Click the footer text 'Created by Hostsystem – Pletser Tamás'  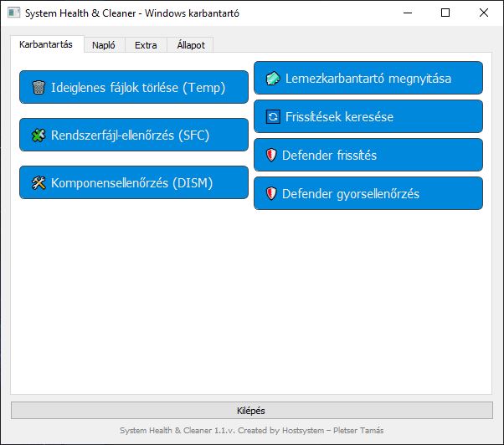pyautogui.click(x=311, y=430)
